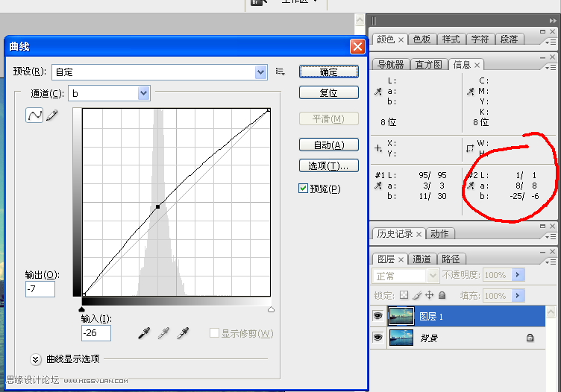This screenshot has width=561, height=392.
Task: Click the OK (确定) button
Action: pyautogui.click(x=328, y=72)
